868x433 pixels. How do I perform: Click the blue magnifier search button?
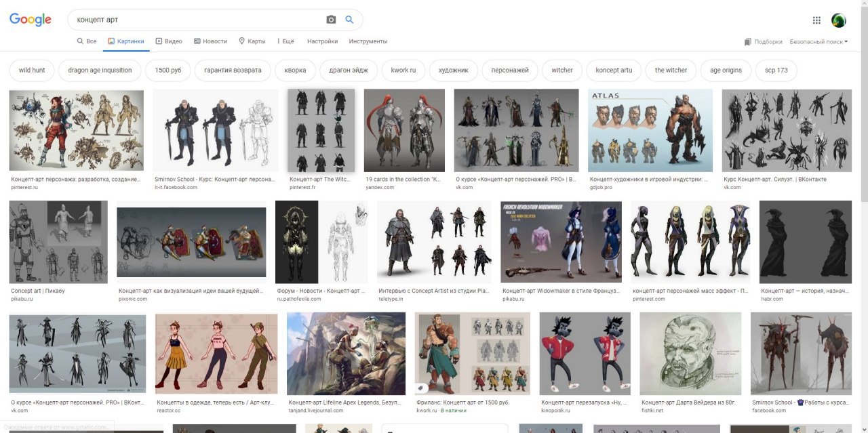[x=349, y=20]
